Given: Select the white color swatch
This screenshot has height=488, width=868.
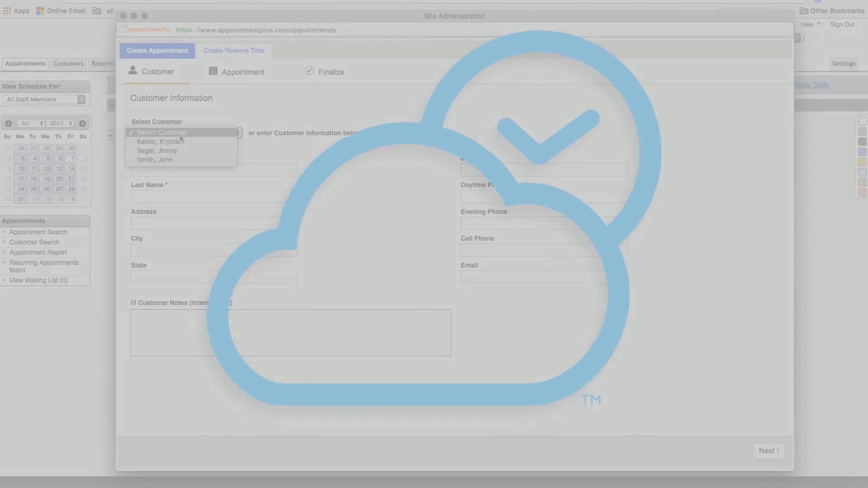Looking at the screenshot, I should pyautogui.click(x=862, y=122).
